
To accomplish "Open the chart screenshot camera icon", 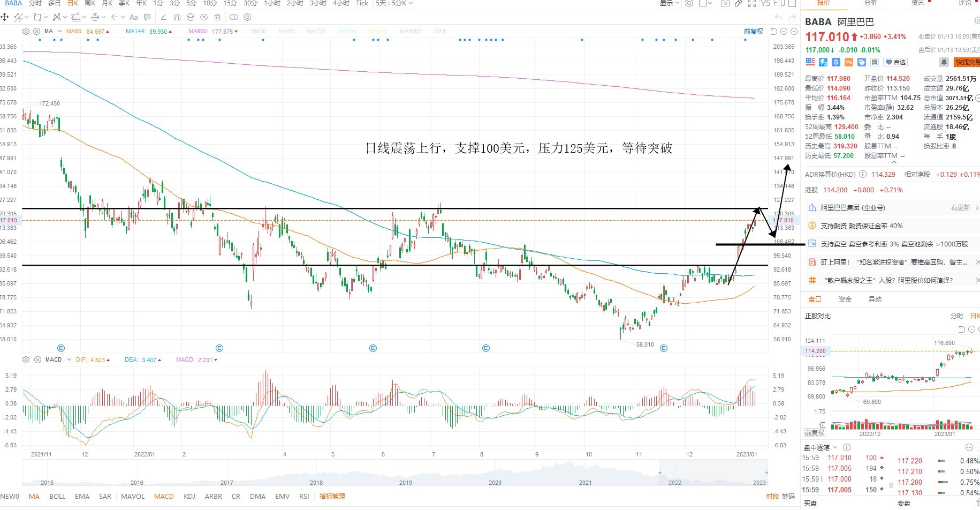I will click(x=725, y=3).
